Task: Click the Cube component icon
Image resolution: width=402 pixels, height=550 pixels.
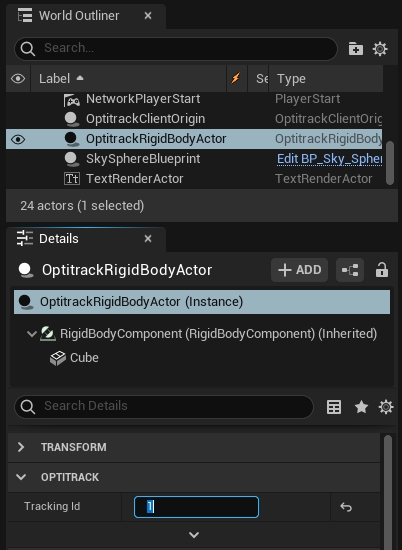Action: coord(58,358)
